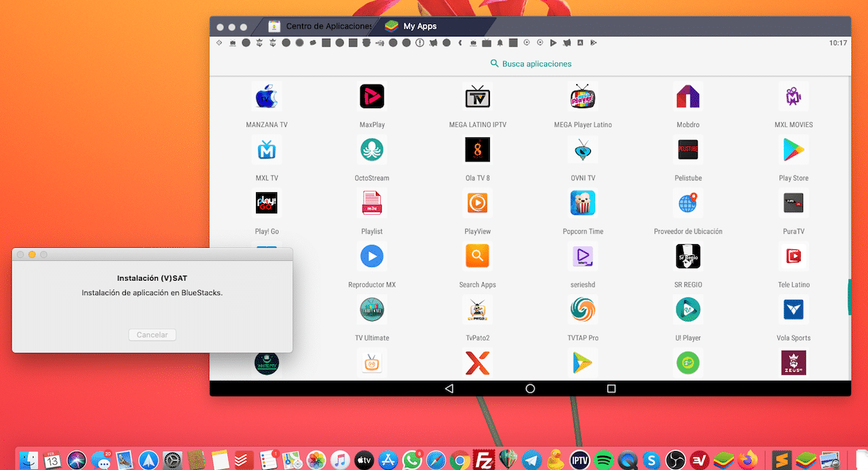Open the MaxPlay app
The height and width of the screenshot is (470, 868).
(371, 96)
